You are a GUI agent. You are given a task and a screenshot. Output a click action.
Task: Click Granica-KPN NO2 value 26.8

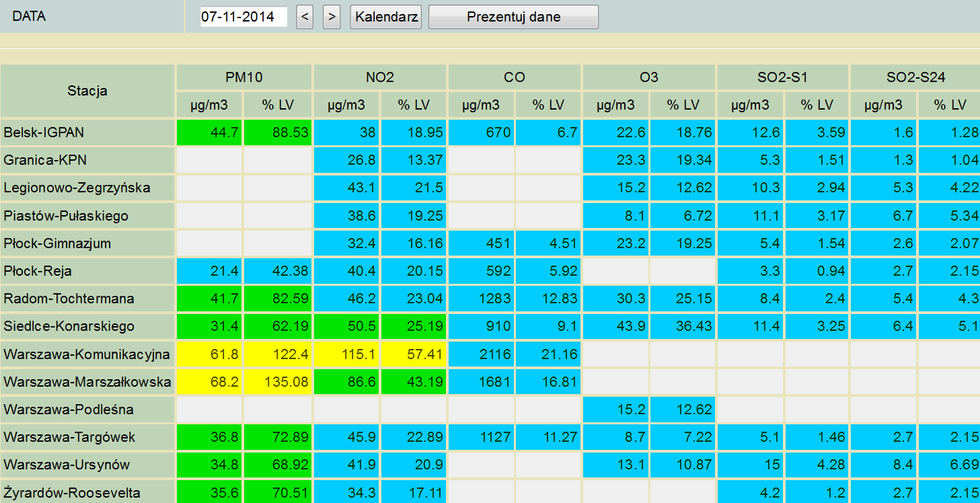[x=346, y=160]
